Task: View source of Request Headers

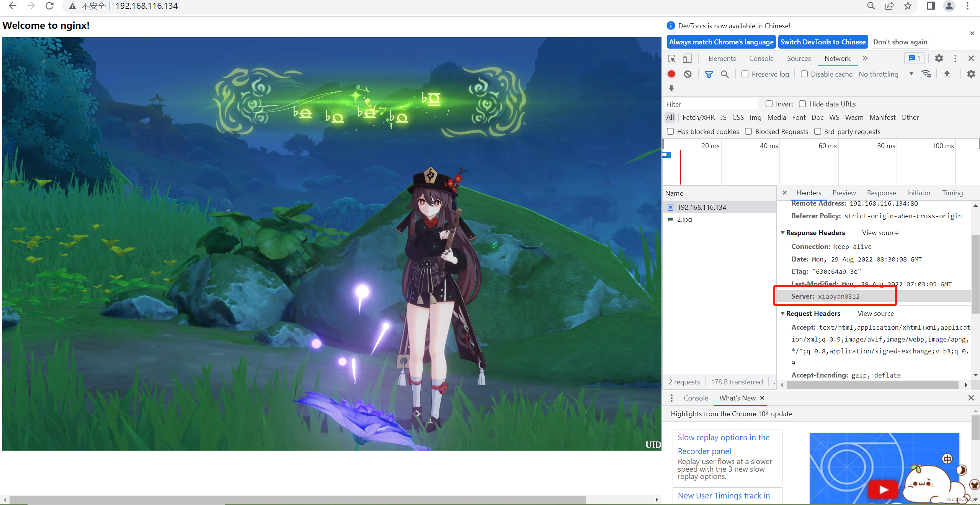Action: coord(875,314)
